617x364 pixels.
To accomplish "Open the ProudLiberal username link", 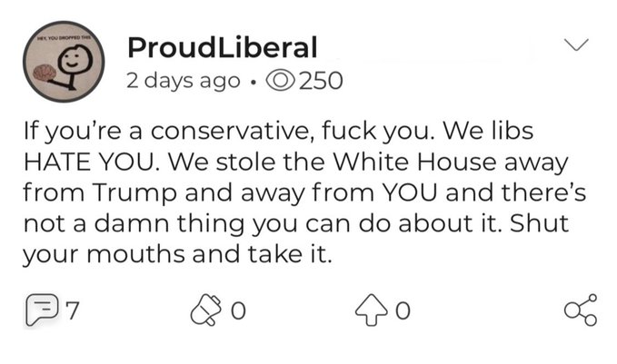I will click(223, 47).
